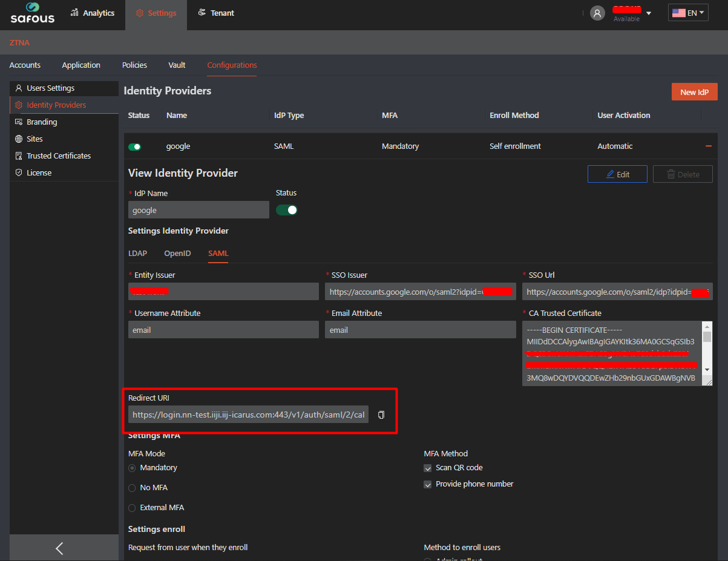Click the Edit button
The height and width of the screenshot is (561, 728).
[617, 174]
